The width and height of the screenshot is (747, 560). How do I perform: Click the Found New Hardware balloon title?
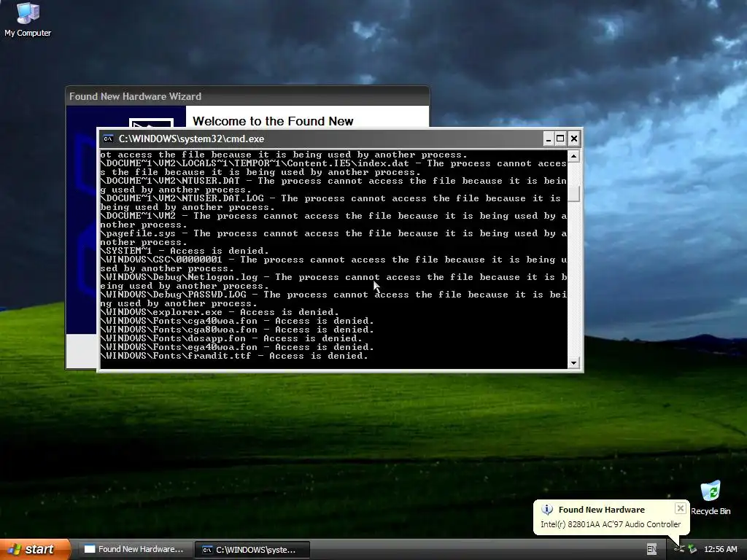(x=602, y=510)
